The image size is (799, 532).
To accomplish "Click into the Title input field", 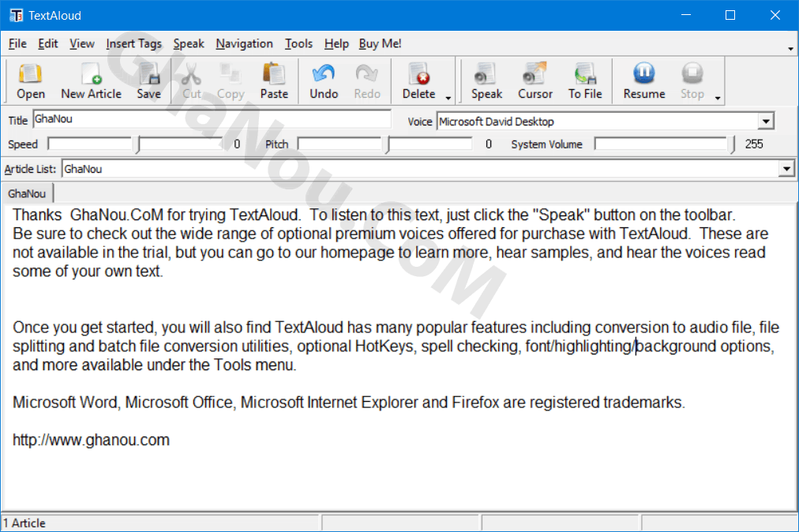I will click(212, 119).
